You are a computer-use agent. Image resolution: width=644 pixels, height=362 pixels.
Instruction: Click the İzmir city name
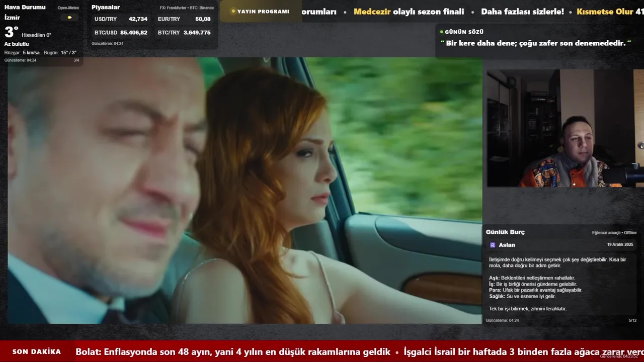(12, 18)
